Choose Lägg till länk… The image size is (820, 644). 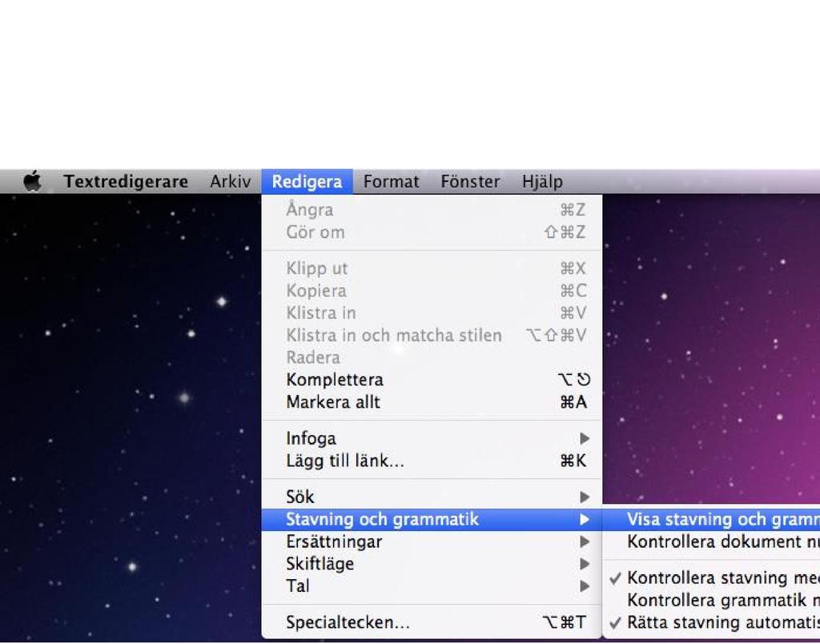tap(432, 461)
